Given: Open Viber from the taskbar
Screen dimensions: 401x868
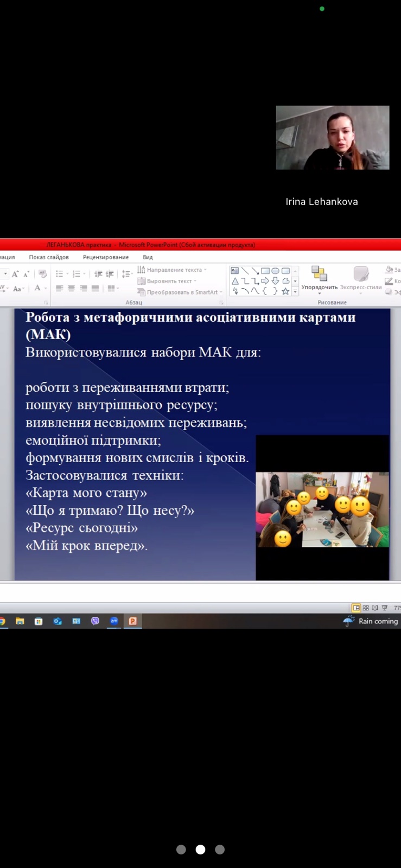Looking at the screenshot, I should pos(96,621).
